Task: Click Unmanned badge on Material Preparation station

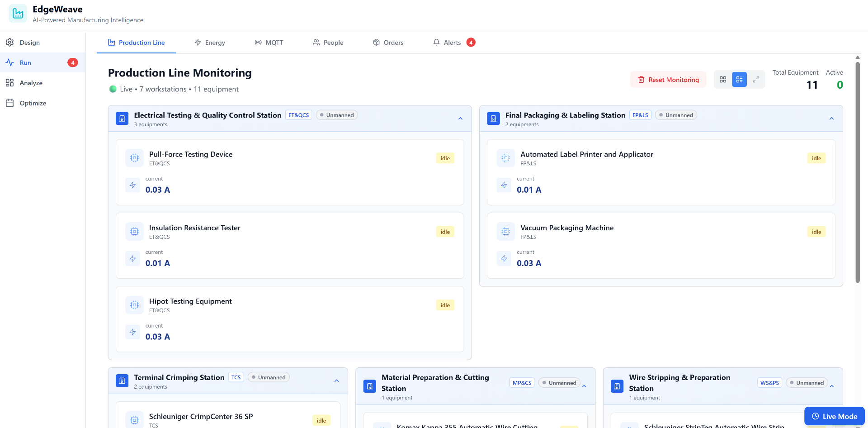Action: click(559, 383)
